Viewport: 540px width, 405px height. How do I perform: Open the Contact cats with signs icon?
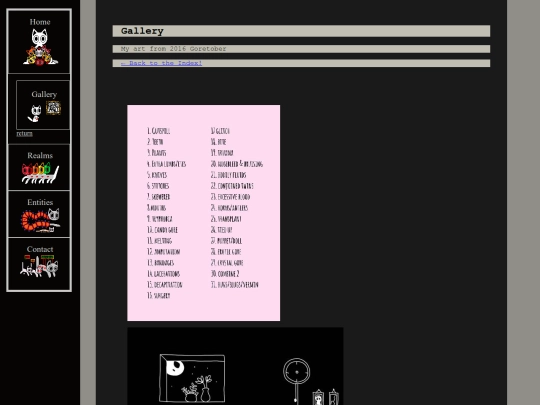coord(39,266)
